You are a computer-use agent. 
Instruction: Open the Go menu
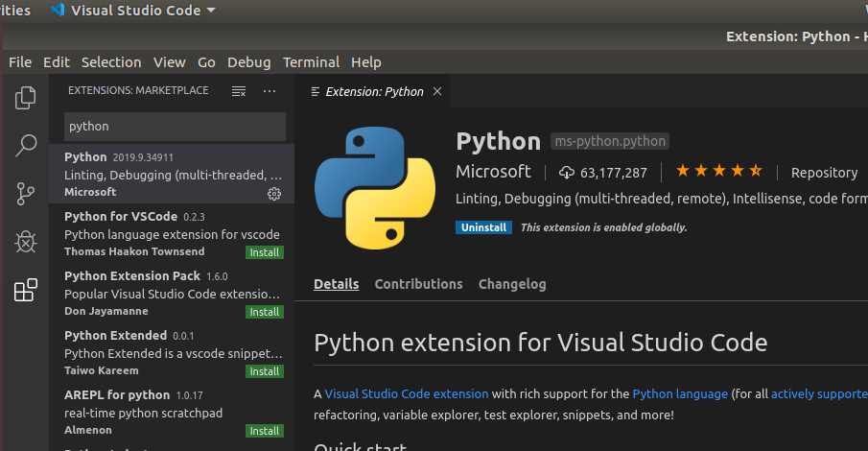coord(206,62)
